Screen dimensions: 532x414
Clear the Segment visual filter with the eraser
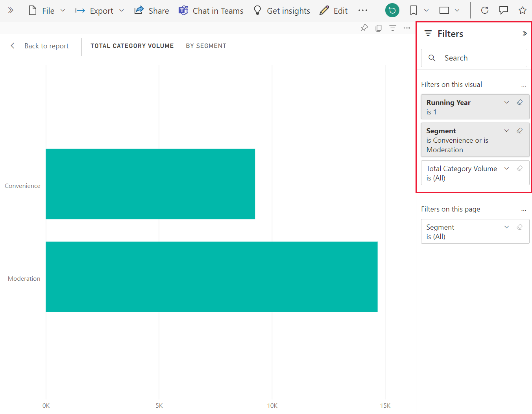click(x=520, y=130)
